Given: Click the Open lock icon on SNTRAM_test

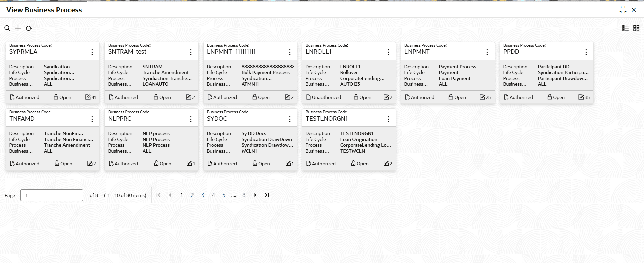Looking at the screenshot, I should [x=156, y=97].
